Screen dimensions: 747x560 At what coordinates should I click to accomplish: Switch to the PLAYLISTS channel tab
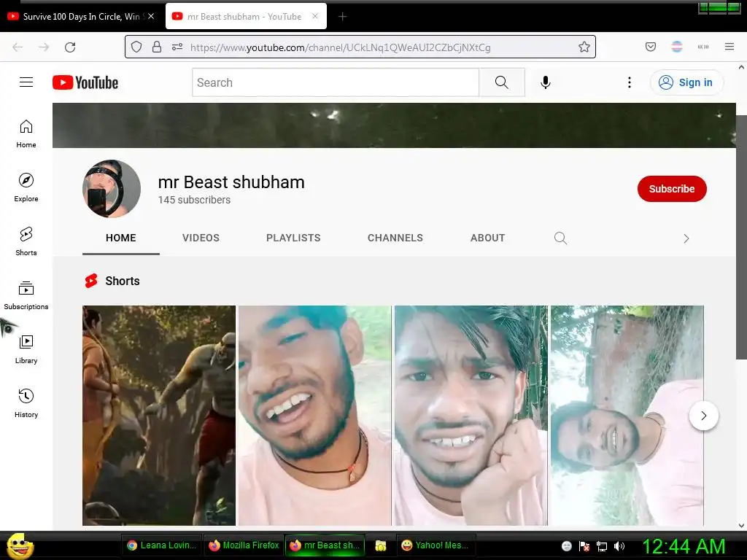(x=293, y=238)
